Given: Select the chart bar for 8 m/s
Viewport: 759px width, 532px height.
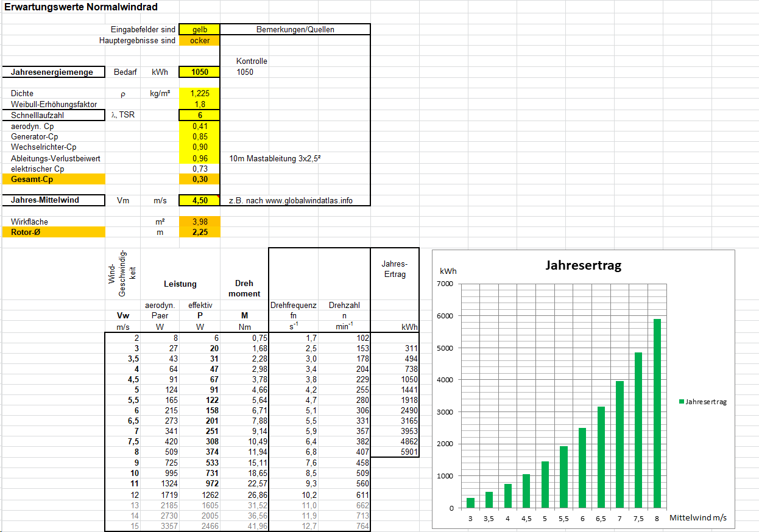Looking at the screenshot, I should tap(657, 413).
